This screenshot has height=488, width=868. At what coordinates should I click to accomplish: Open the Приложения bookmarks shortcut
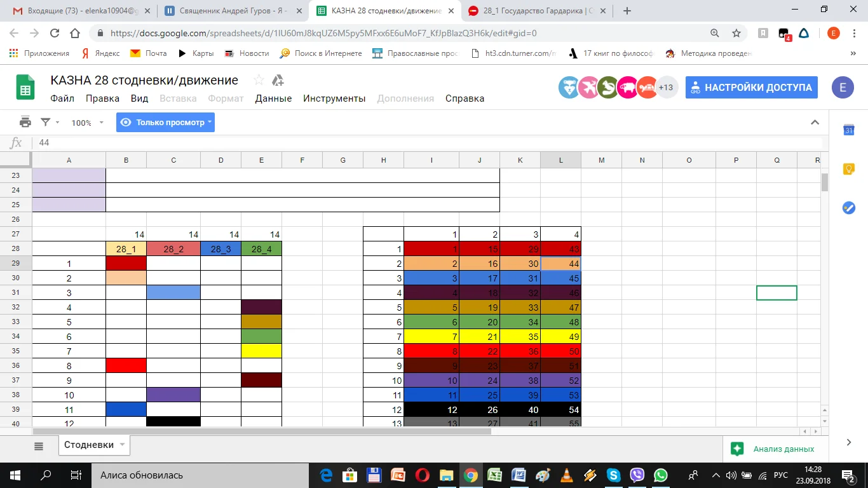pos(39,53)
